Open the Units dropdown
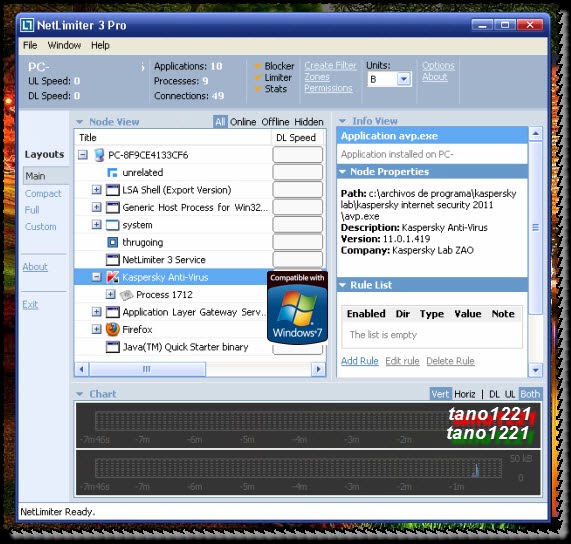The width and height of the screenshot is (571, 544). click(x=403, y=79)
